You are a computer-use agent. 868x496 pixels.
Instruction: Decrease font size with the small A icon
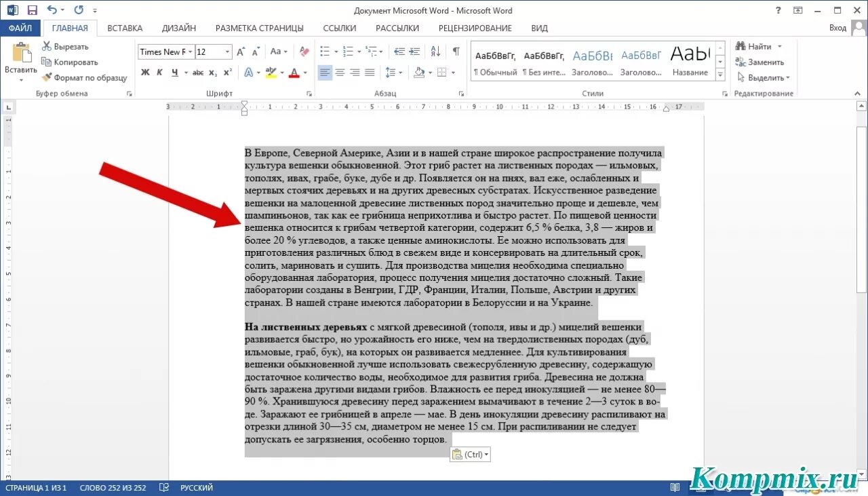point(256,52)
